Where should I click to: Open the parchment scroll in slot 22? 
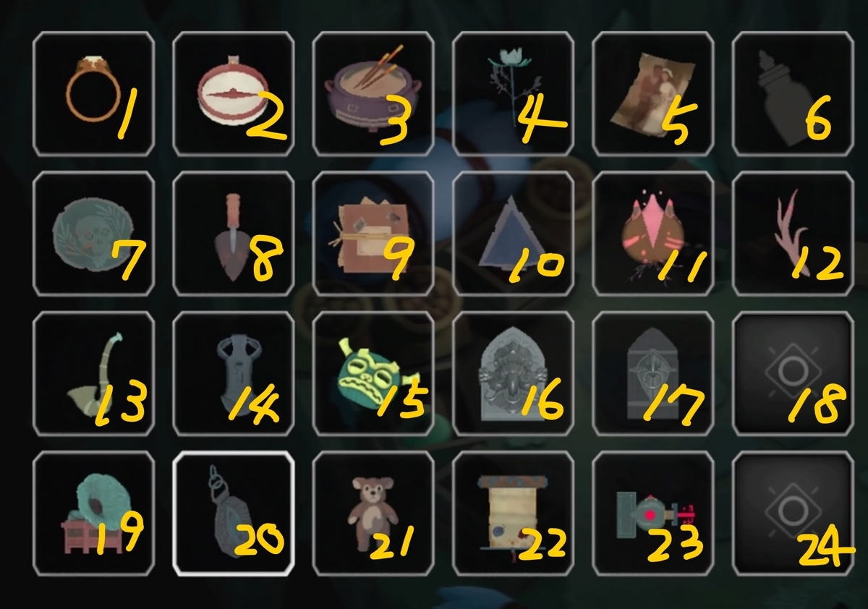tap(514, 513)
